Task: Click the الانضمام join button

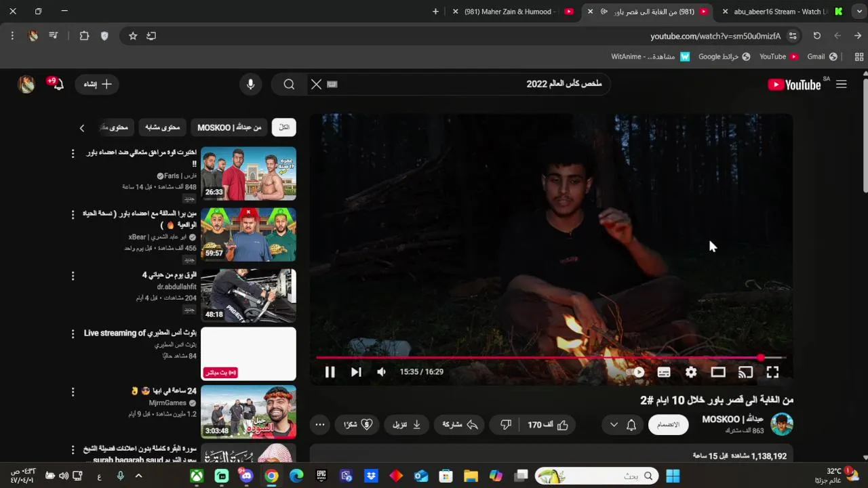Action: pyautogui.click(x=668, y=425)
